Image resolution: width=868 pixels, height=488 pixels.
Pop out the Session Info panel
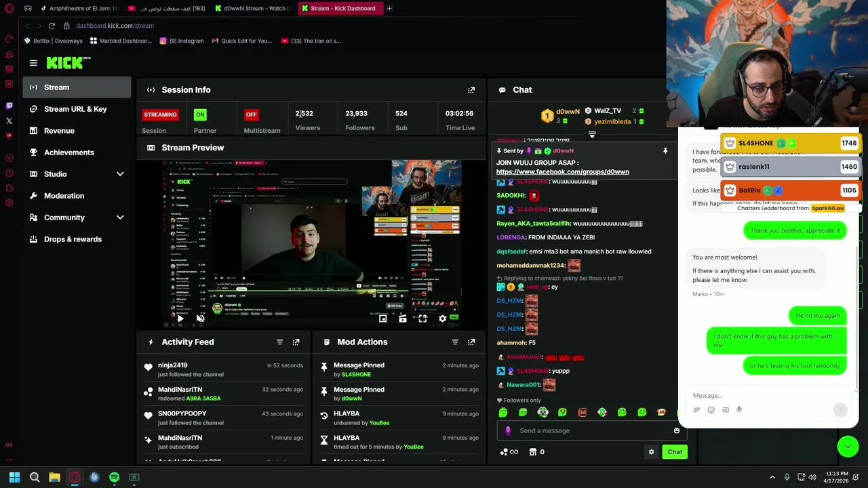[x=471, y=89]
